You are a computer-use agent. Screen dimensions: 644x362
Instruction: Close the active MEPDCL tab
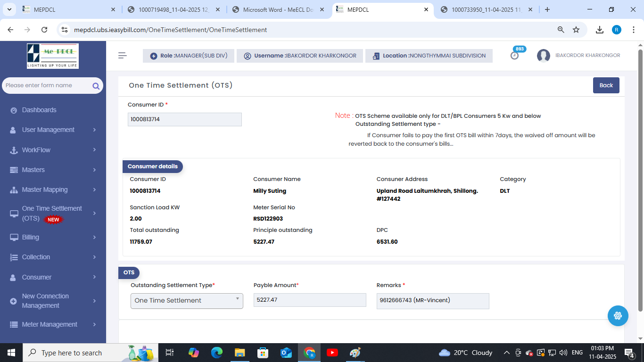pyautogui.click(x=426, y=9)
